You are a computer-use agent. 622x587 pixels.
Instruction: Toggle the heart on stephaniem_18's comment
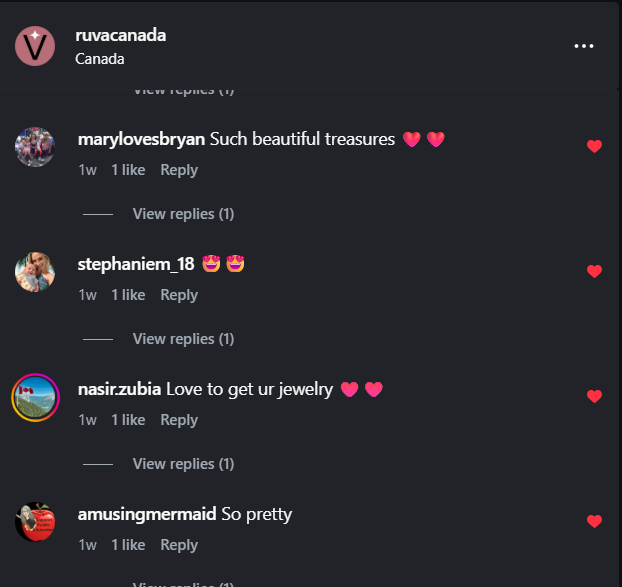coord(594,271)
